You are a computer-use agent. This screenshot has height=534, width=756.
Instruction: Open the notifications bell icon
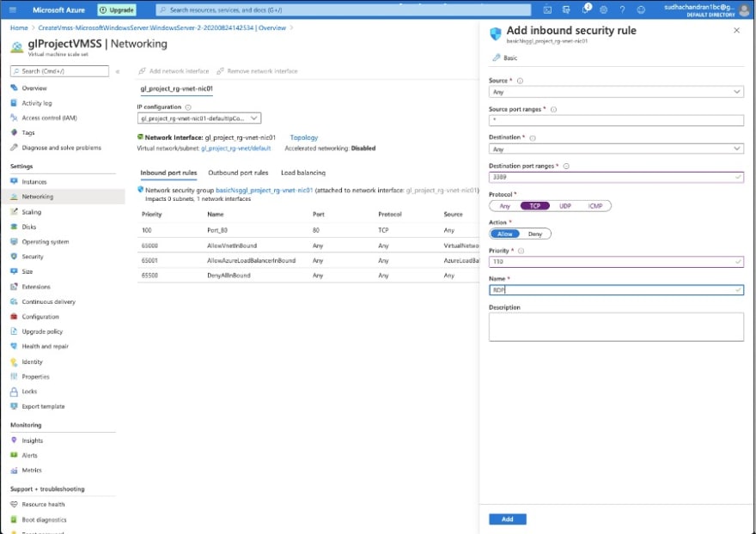[x=585, y=9]
